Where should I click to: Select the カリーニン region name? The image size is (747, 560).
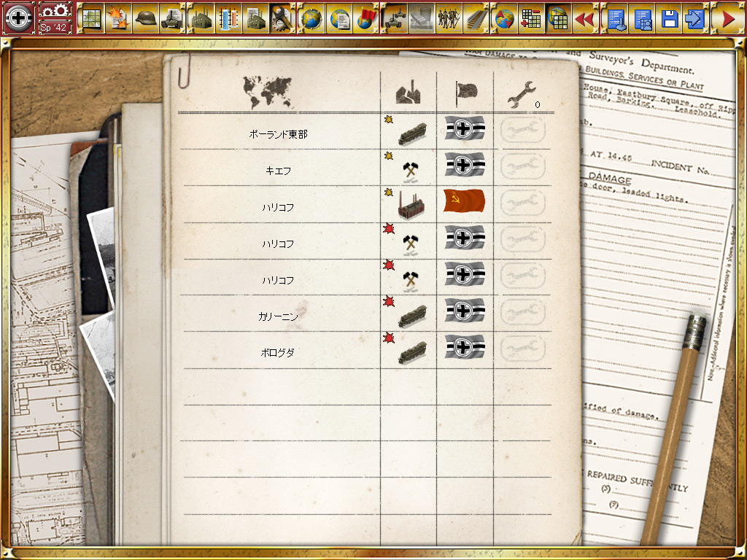coord(278,316)
